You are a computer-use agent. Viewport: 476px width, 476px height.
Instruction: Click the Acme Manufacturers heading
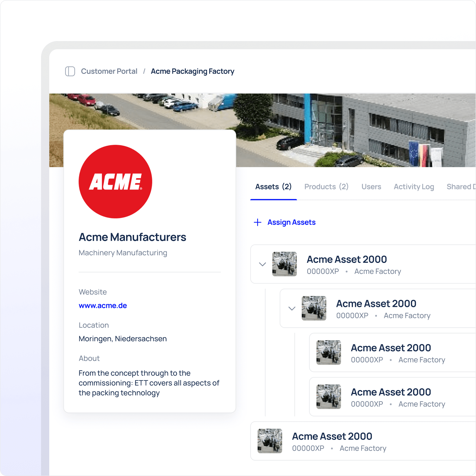[132, 237]
